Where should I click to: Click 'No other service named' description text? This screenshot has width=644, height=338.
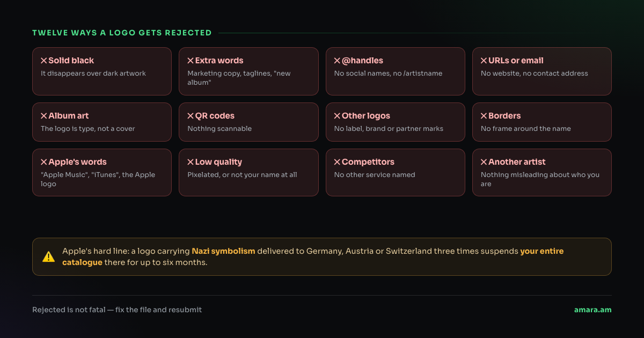(x=375, y=175)
